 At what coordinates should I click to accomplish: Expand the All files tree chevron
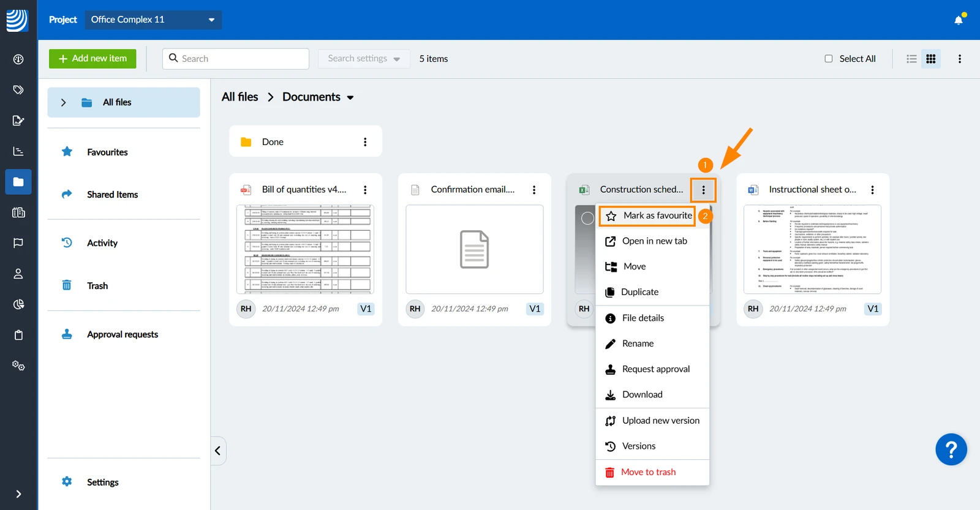pos(63,103)
